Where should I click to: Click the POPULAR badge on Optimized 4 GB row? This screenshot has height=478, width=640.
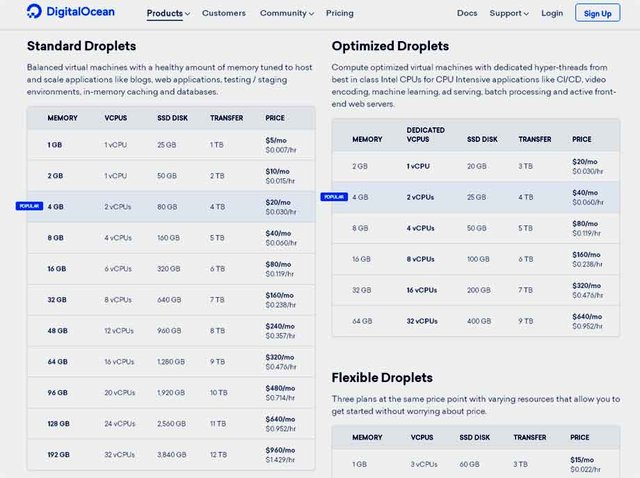pos(334,197)
